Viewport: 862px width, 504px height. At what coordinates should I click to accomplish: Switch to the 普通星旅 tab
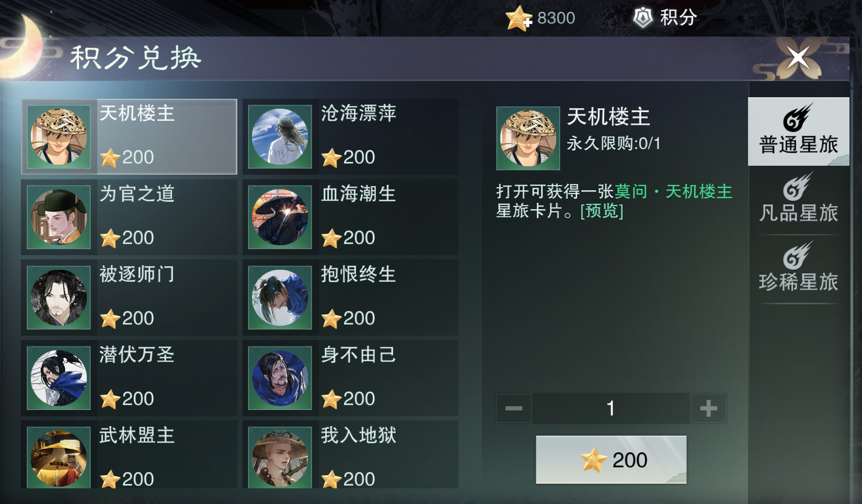pos(798,132)
